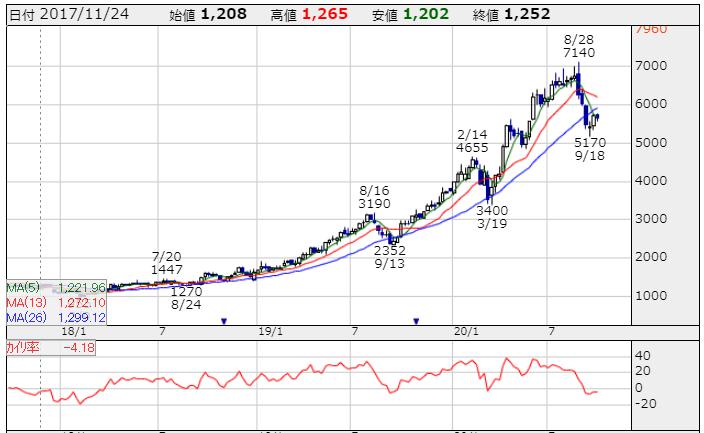704x433 pixels.
Task: Select the 5170 9/18 low annotation
Action: [x=590, y=150]
